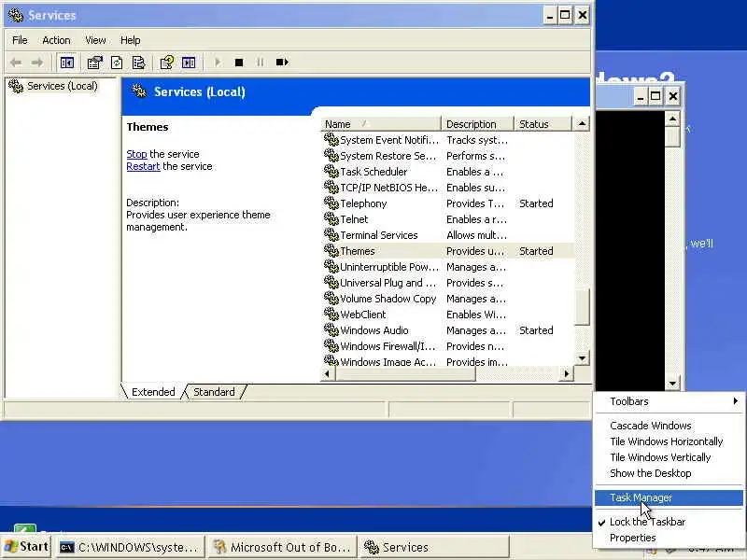Viewport: 747px width, 560px height.
Task: Click services list scroll down arrow
Action: click(582, 358)
